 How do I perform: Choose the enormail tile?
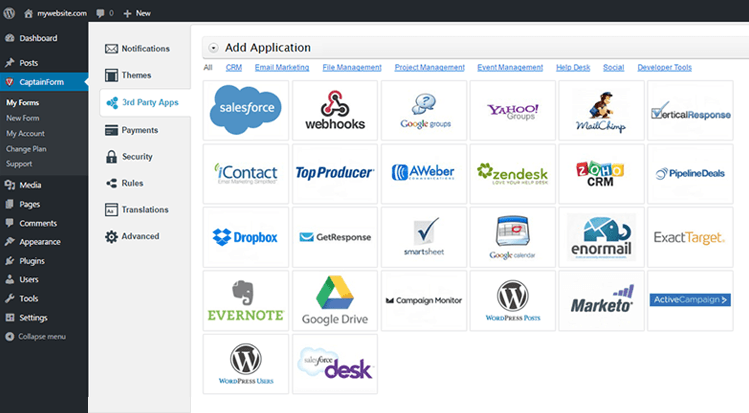[x=601, y=237]
